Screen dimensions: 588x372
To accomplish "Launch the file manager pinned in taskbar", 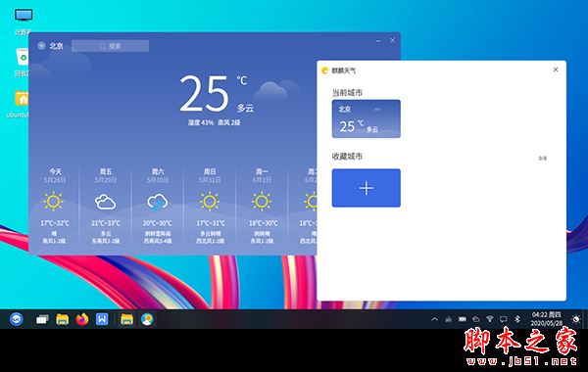I will tap(63, 319).
